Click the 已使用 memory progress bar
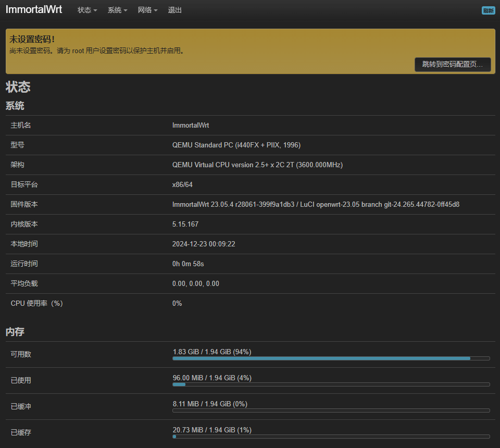The height and width of the screenshot is (448, 500). pyautogui.click(x=331, y=384)
